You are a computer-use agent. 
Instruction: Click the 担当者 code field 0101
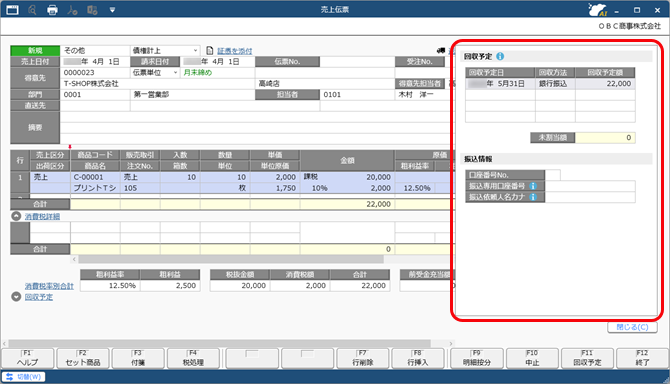(357, 95)
